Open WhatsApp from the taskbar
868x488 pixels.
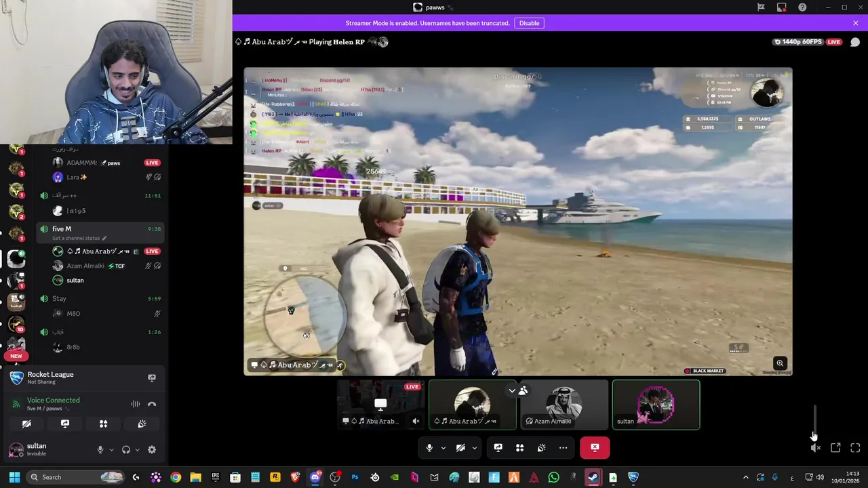tap(554, 477)
